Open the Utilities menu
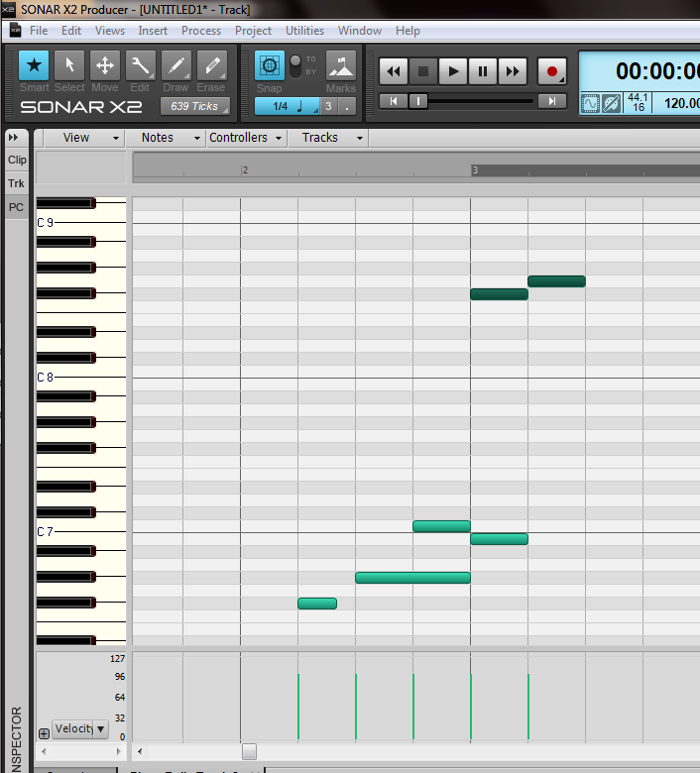Viewport: 700px width, 773px height. tap(304, 31)
